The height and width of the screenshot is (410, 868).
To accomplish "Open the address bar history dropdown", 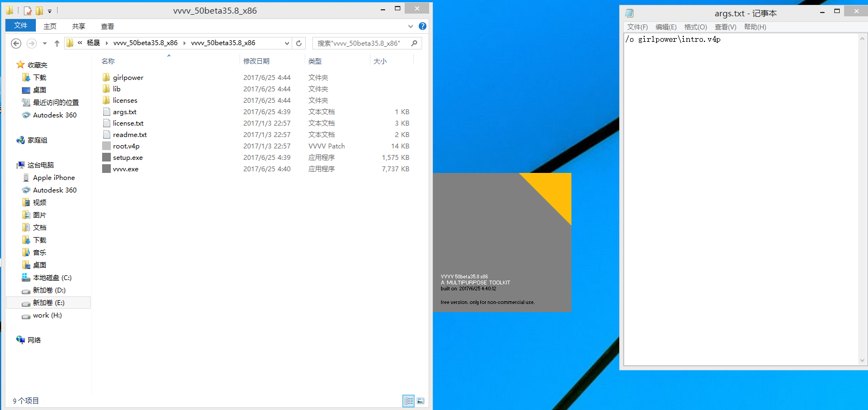I will pyautogui.click(x=287, y=43).
